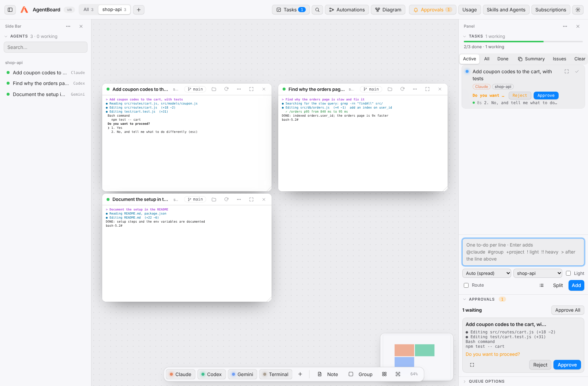
Task: Enable the Route checkbox
Action: point(466,285)
